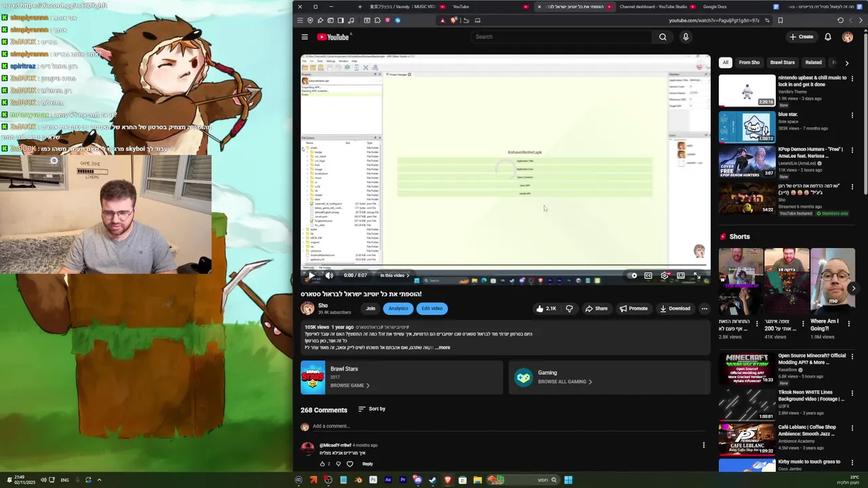The image size is (868, 488).
Task: Open the account avatar menu
Action: click(x=848, y=37)
